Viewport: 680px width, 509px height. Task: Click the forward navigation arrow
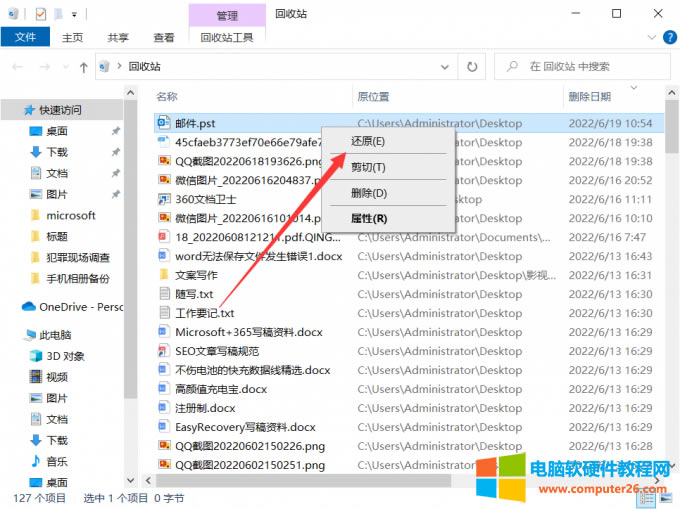(x=45, y=67)
